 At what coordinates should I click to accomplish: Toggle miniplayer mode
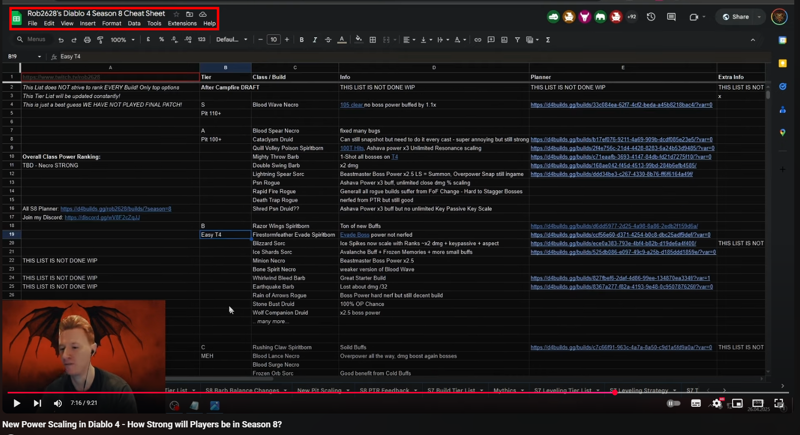click(x=737, y=403)
